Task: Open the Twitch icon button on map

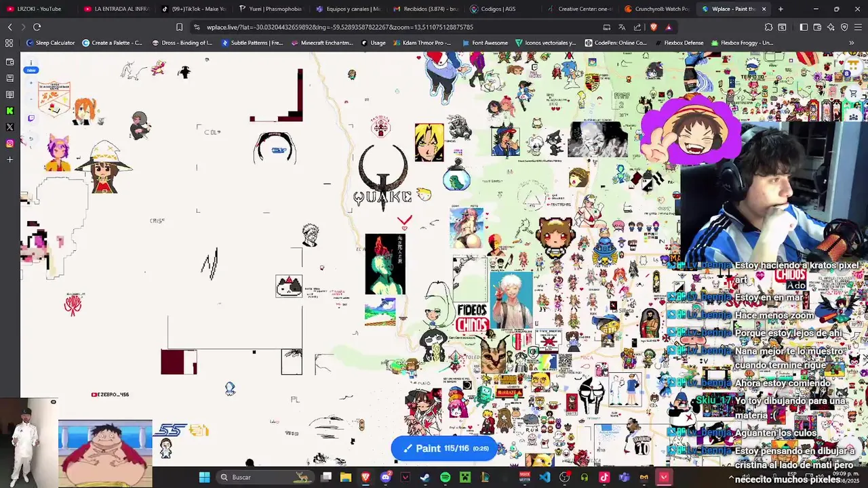Action: pos(31,118)
